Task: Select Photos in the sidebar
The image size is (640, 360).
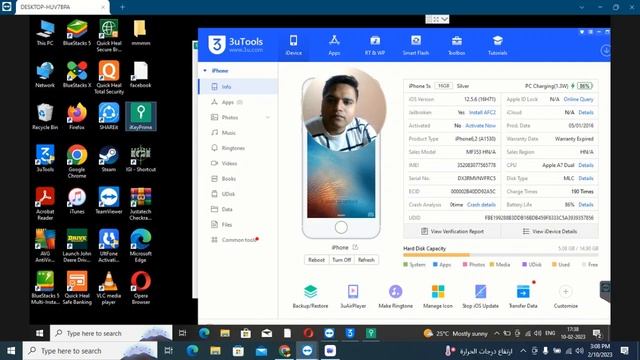Action: coord(238,118)
